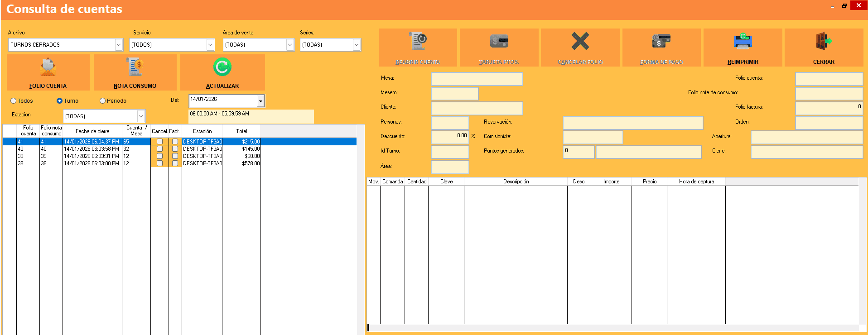Check the Fact. box for folio 40
868x335 pixels.
(175, 149)
